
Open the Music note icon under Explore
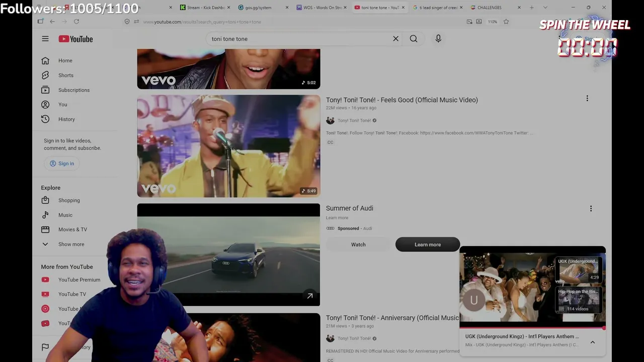(x=45, y=215)
